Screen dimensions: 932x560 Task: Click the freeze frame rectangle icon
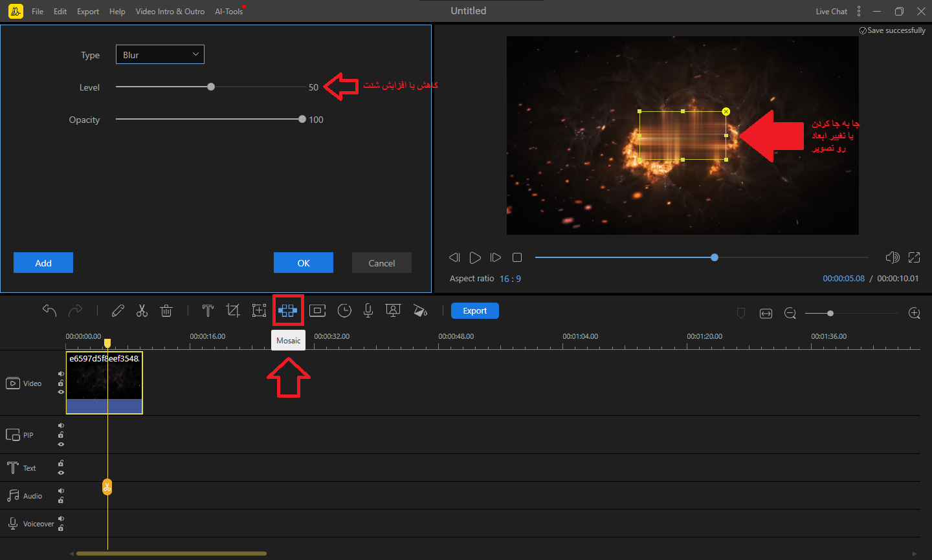(x=317, y=311)
